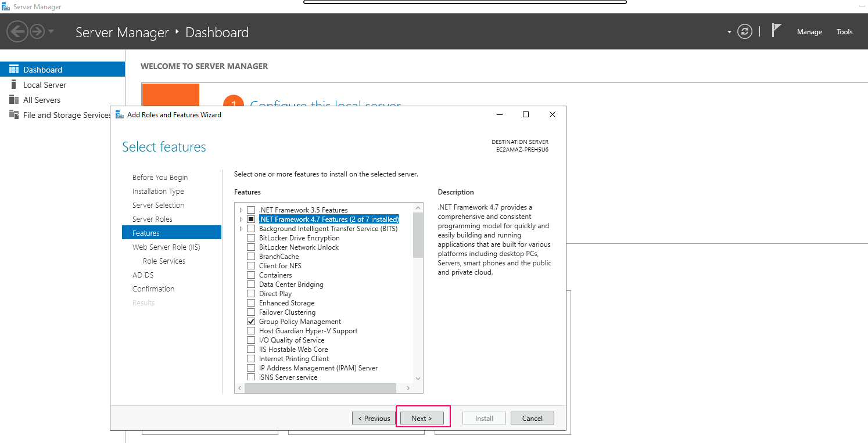The height and width of the screenshot is (443, 868).
Task: Check Failover Clustering checkbox
Action: [x=251, y=312]
